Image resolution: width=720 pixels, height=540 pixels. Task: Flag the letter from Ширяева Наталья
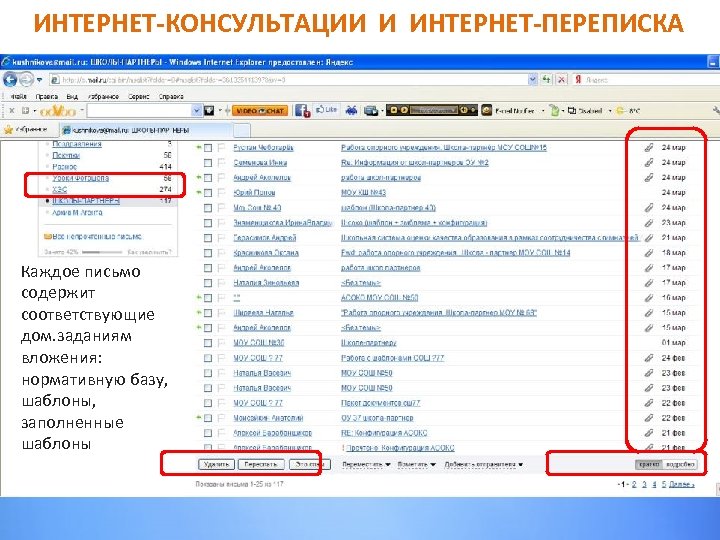(x=222, y=313)
